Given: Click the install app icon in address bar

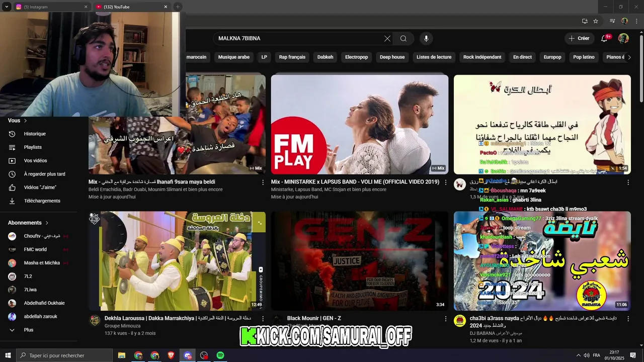Looking at the screenshot, I should [585, 21].
